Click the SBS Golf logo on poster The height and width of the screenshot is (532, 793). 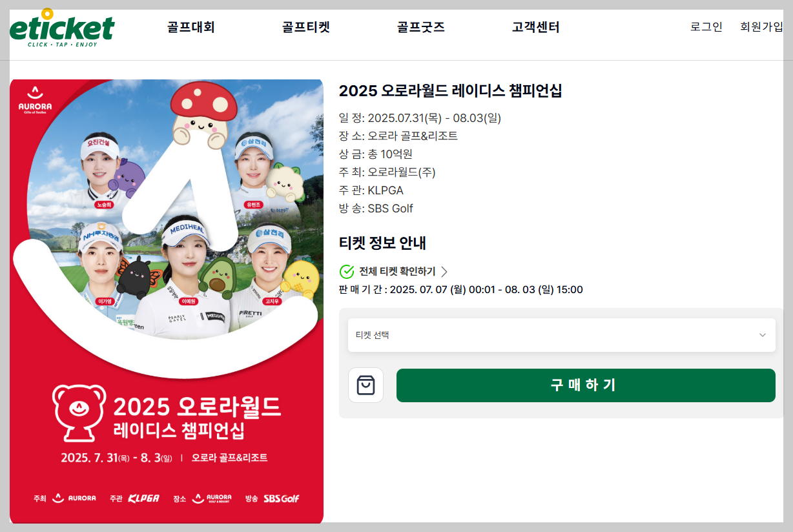[x=281, y=498]
